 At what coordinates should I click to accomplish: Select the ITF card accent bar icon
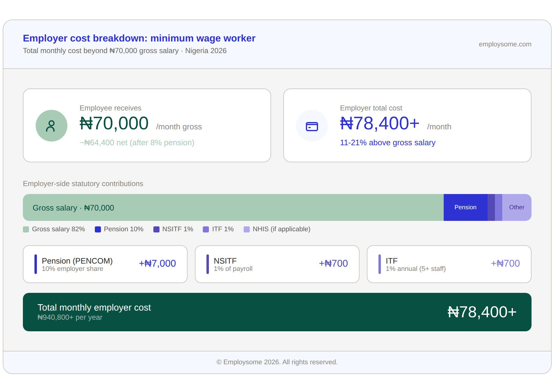(379, 264)
